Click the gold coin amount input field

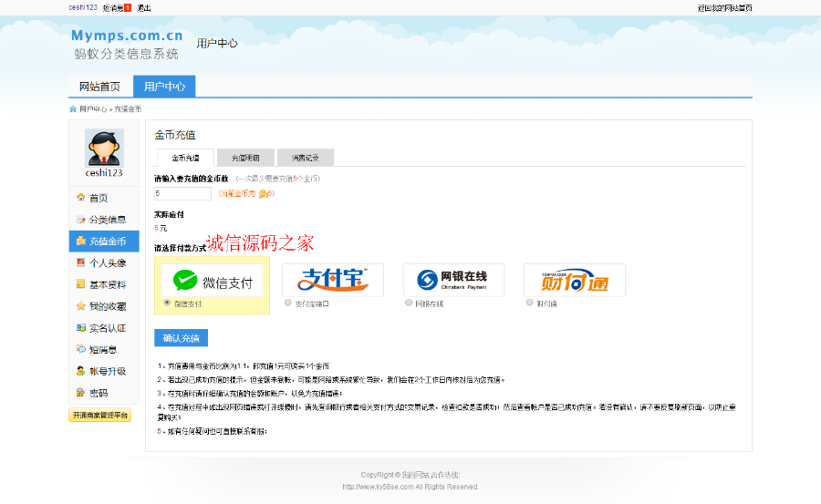pyautogui.click(x=182, y=193)
